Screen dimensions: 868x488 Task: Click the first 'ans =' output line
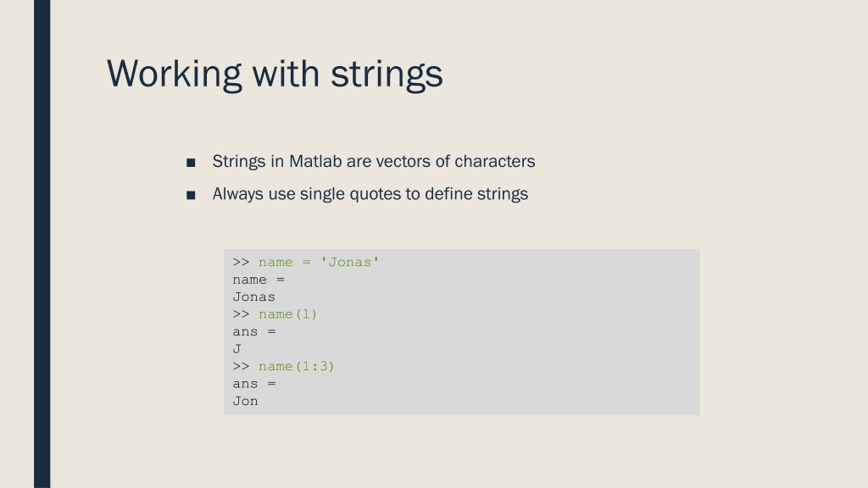254,332
